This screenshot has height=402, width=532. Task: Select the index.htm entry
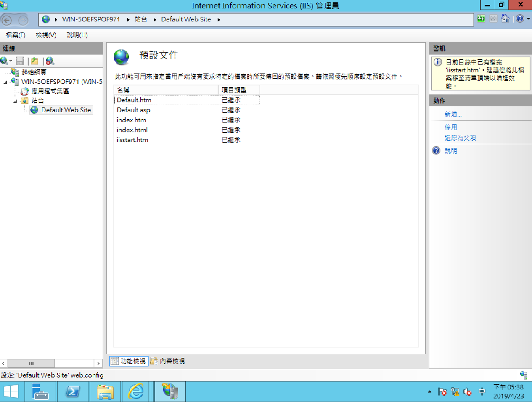[x=131, y=120]
